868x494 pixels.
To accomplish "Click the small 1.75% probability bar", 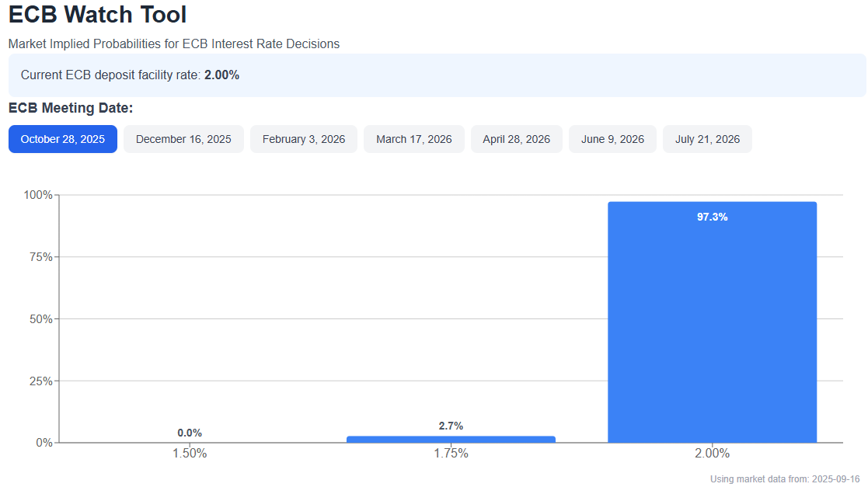I will (451, 439).
